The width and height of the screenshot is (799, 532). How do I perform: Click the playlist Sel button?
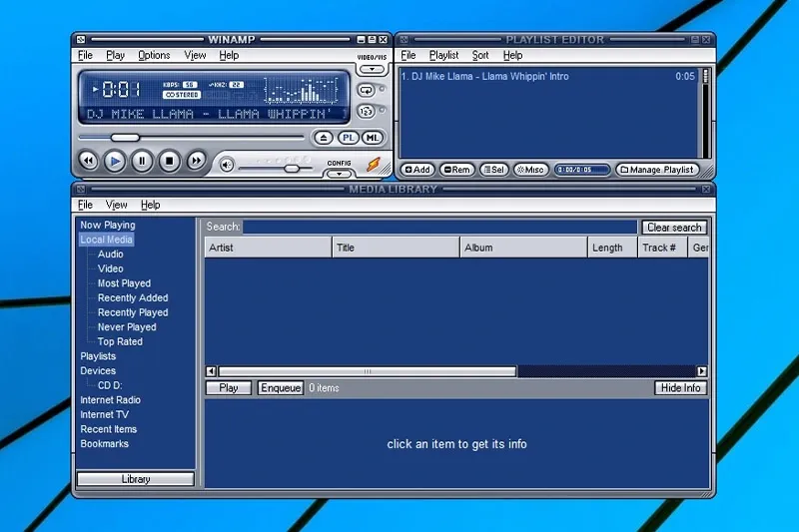(493, 170)
